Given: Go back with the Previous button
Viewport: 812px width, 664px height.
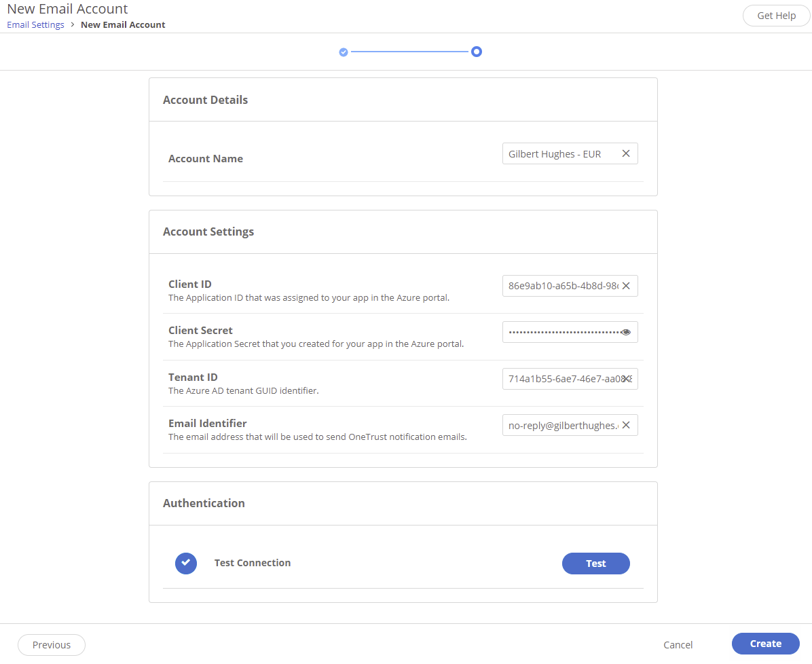Looking at the screenshot, I should point(51,644).
